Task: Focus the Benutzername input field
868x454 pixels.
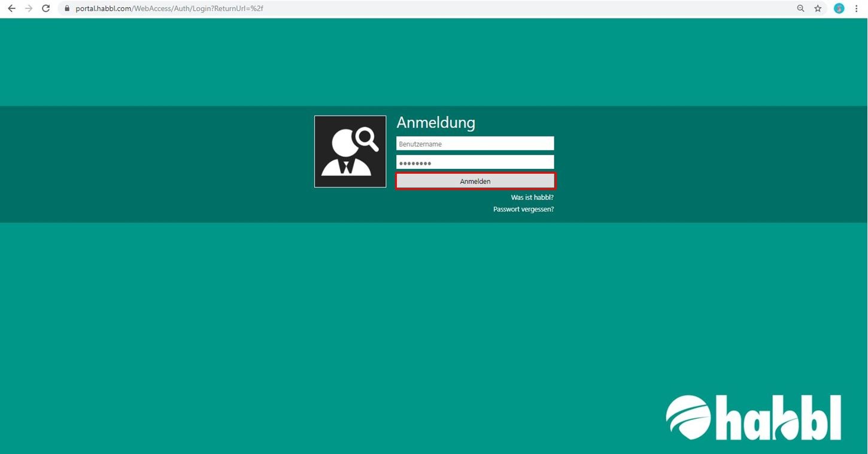Action: tap(475, 144)
